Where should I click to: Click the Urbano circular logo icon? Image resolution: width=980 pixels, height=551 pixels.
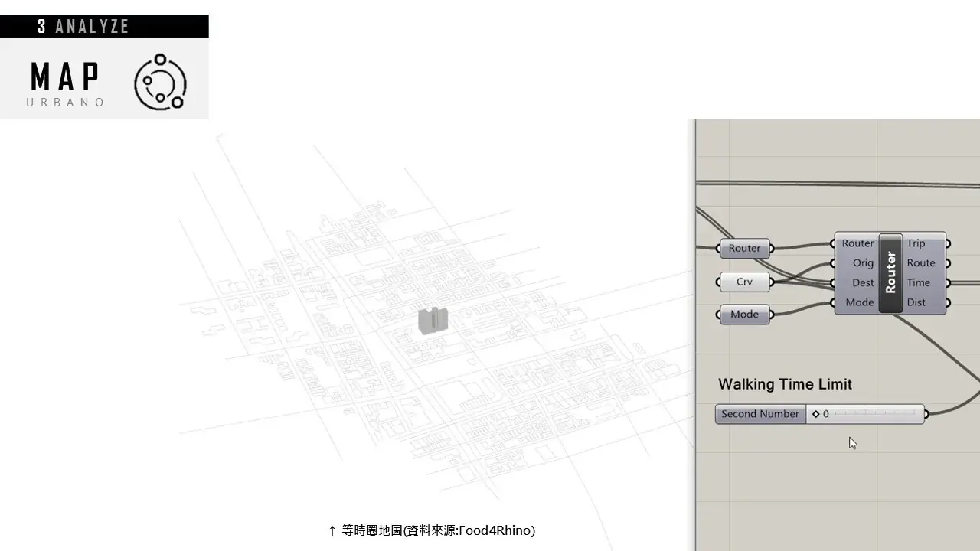[x=160, y=82]
